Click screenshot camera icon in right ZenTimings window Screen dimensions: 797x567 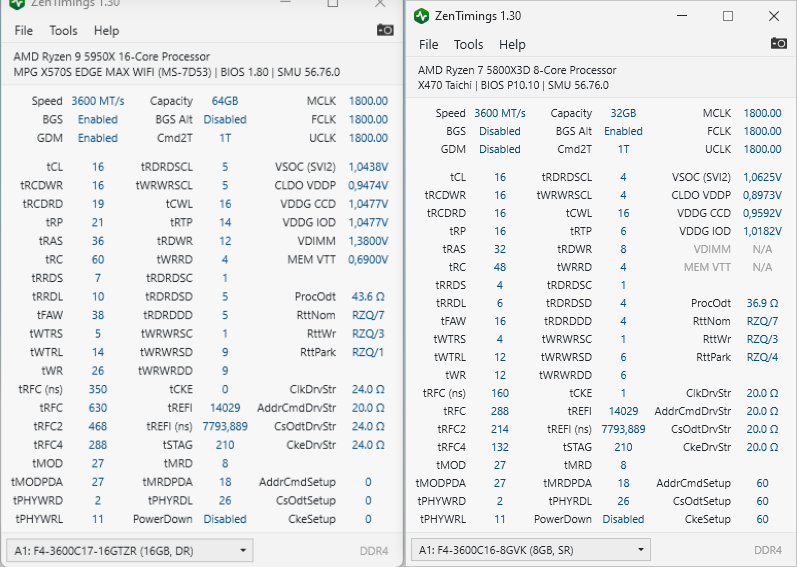tap(779, 44)
